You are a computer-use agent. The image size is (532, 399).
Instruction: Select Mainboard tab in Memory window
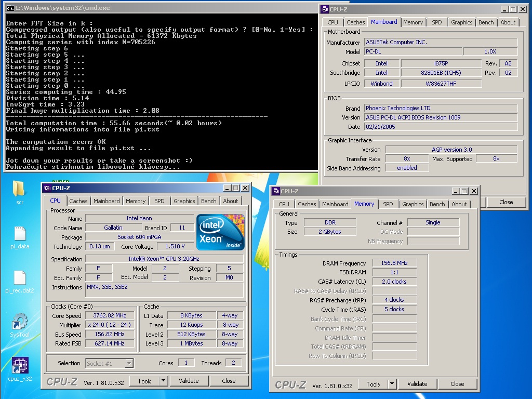pos(335,204)
